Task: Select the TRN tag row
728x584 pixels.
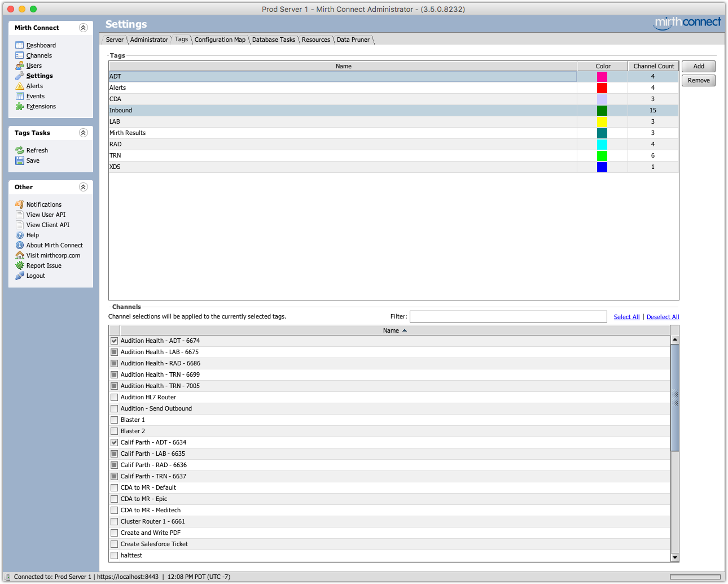Action: tap(394, 155)
